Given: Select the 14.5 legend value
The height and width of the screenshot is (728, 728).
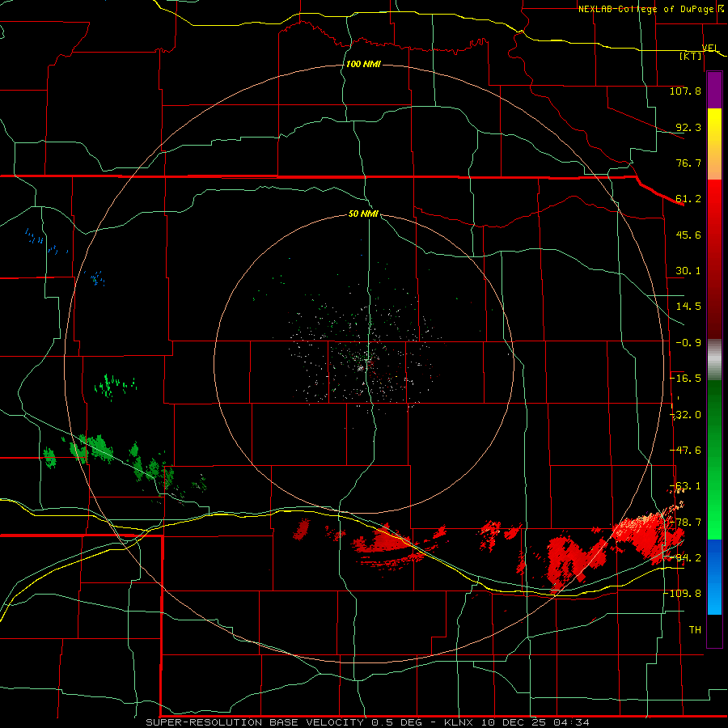Looking at the screenshot, I should point(688,307).
